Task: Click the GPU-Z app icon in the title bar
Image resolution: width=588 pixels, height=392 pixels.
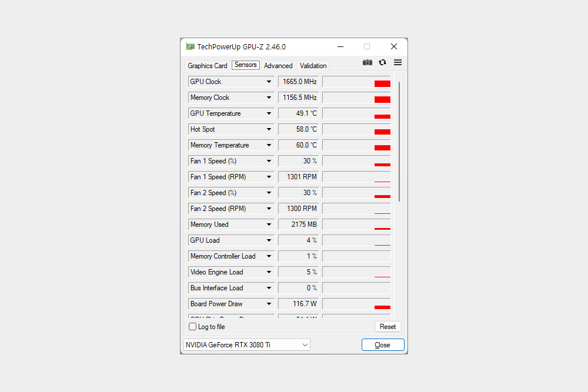Action: 190,47
